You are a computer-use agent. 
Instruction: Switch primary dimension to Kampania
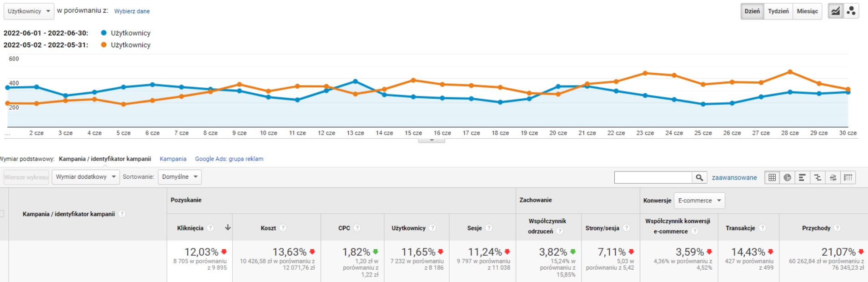(173, 159)
